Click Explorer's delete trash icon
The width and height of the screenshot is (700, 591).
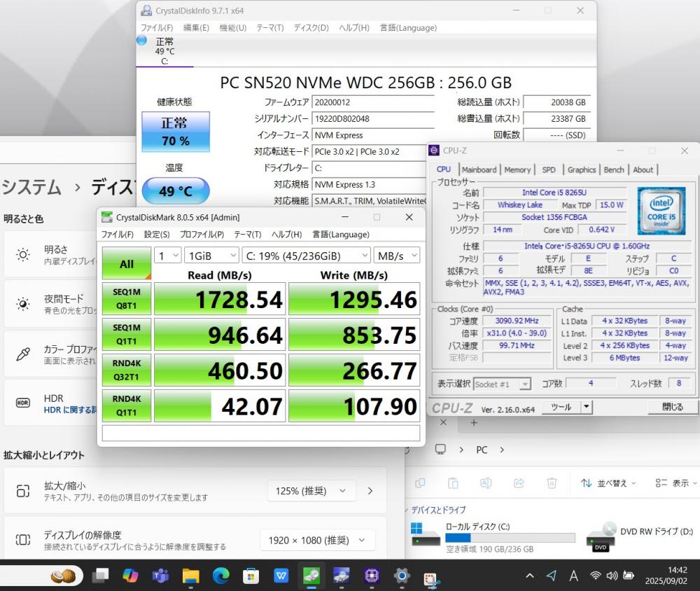click(552, 483)
